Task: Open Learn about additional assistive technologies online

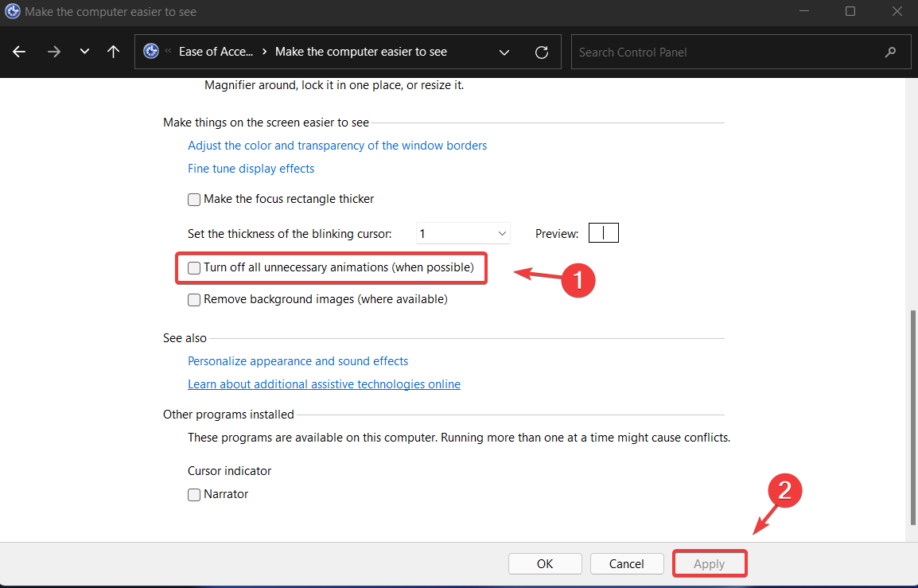Action: (x=324, y=384)
